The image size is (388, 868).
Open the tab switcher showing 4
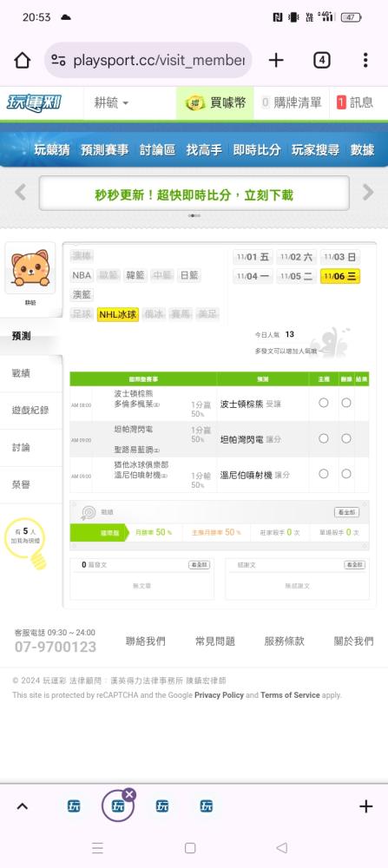point(321,61)
